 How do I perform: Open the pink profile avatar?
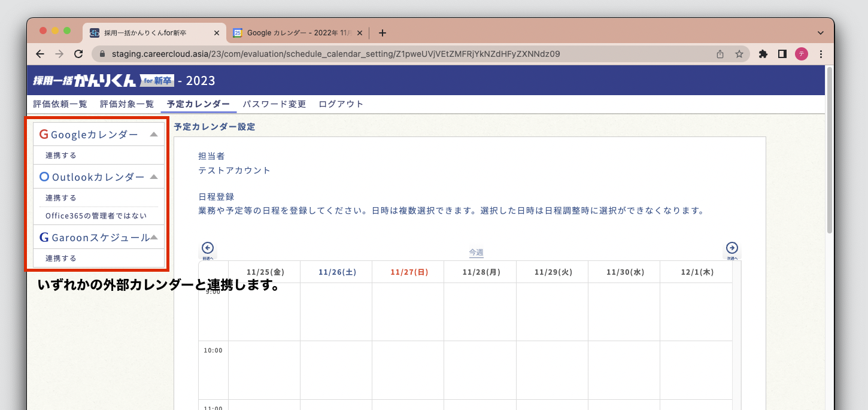pyautogui.click(x=801, y=54)
